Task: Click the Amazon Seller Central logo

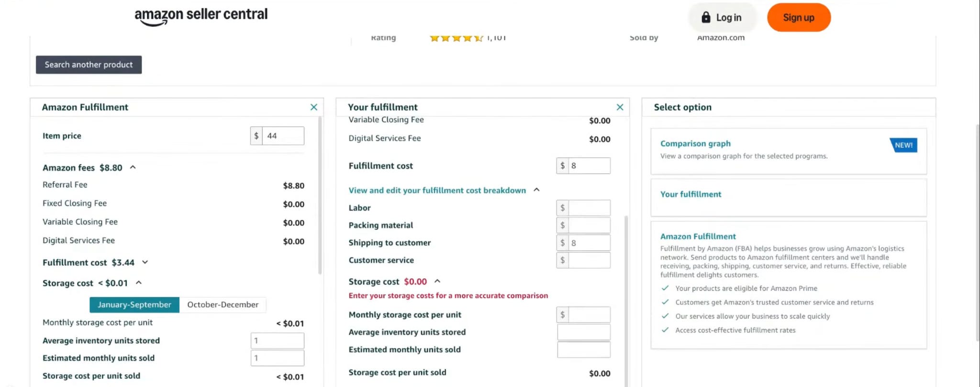Action: (201, 16)
